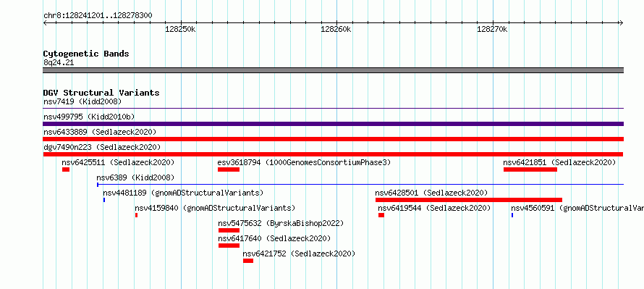
Task: Click the dgv7490n223 red variant bar
Action: [x=334, y=154]
